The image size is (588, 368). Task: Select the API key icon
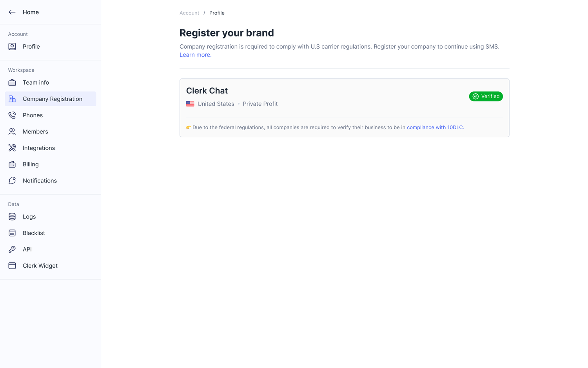[x=12, y=249]
